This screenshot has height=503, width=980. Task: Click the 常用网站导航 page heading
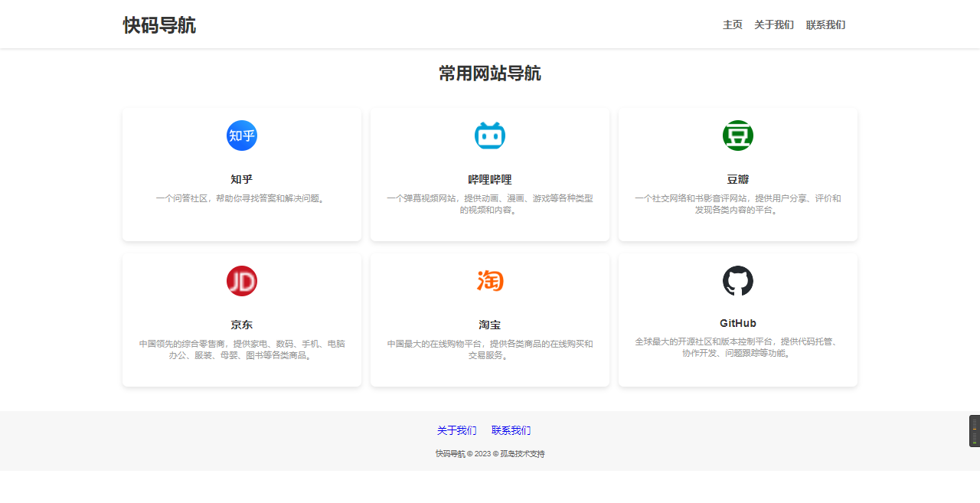pos(490,73)
